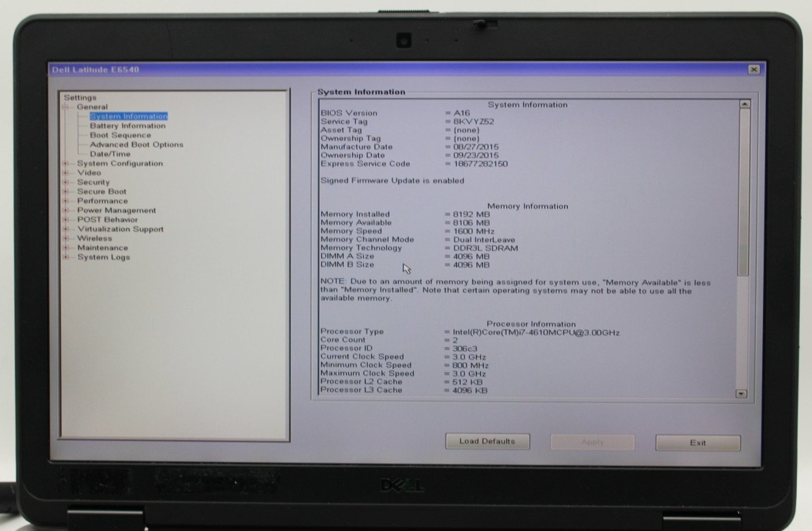Click the Memory Installed value 8192 MB

pyautogui.click(x=471, y=214)
